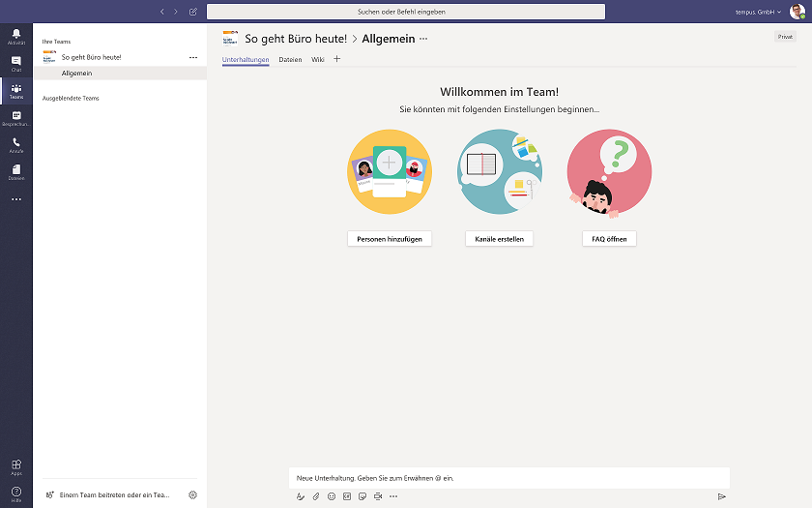Click the create channels illustration
Image resolution: width=812 pixels, height=508 pixels.
(x=499, y=171)
